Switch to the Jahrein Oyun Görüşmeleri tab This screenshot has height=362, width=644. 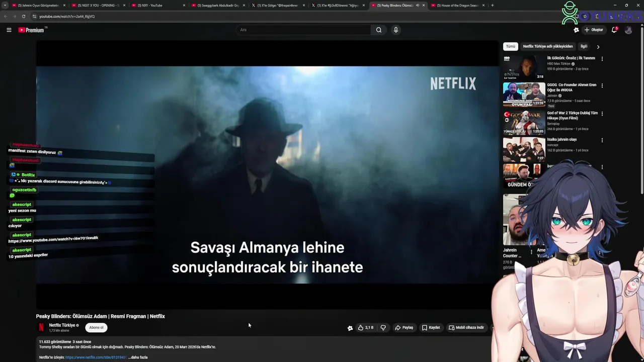tap(38, 5)
